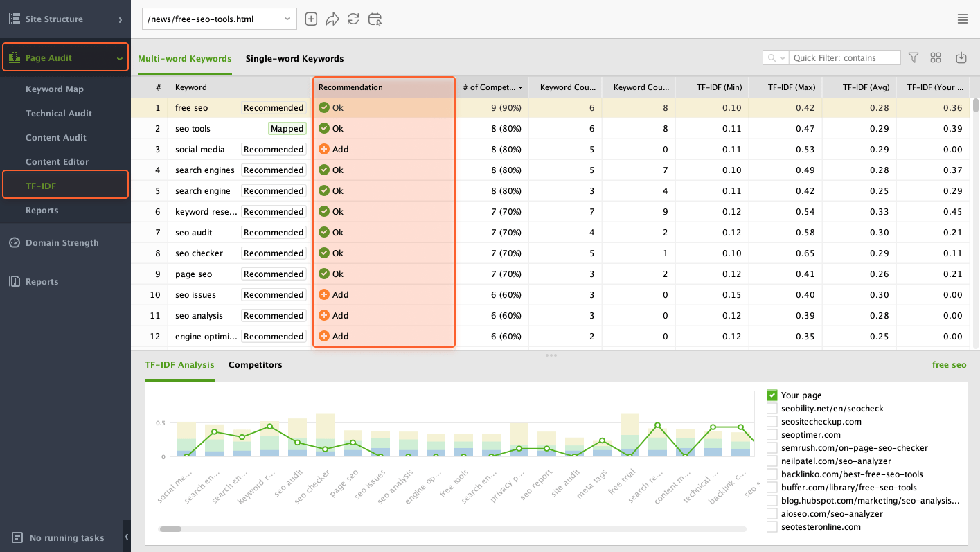Open Domain Strength section
The image size is (980, 552).
[62, 242]
